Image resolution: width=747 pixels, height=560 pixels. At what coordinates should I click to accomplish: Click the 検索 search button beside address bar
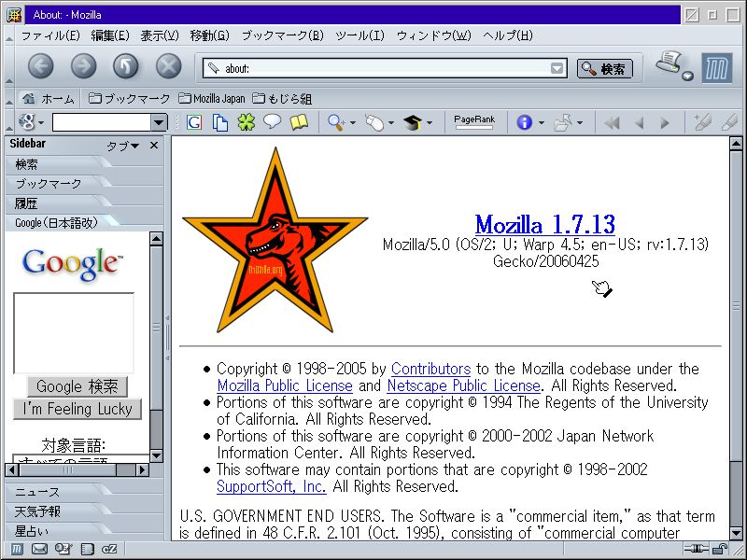[604, 68]
